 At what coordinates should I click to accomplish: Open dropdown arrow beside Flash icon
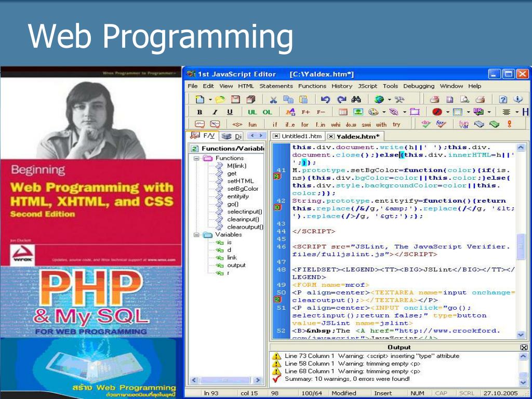tap(447, 112)
